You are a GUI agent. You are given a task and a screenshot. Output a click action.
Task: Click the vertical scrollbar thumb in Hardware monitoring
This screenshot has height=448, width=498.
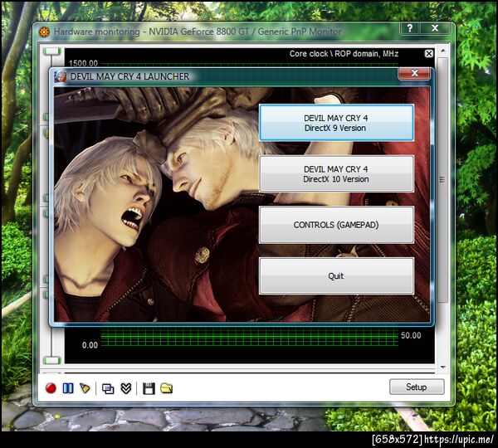[x=442, y=180]
